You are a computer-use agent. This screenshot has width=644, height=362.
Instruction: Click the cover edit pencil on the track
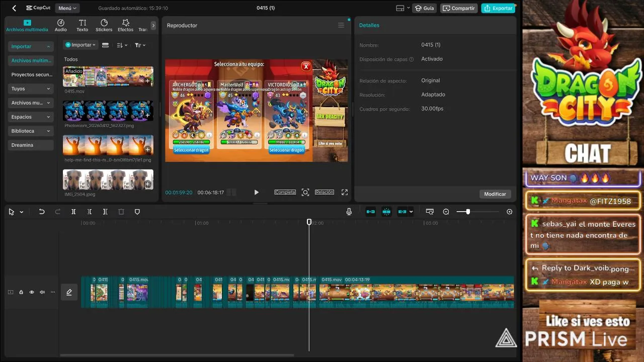(x=69, y=292)
